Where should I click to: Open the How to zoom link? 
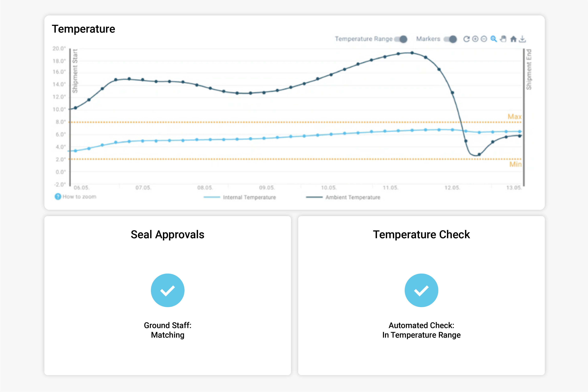(x=79, y=197)
